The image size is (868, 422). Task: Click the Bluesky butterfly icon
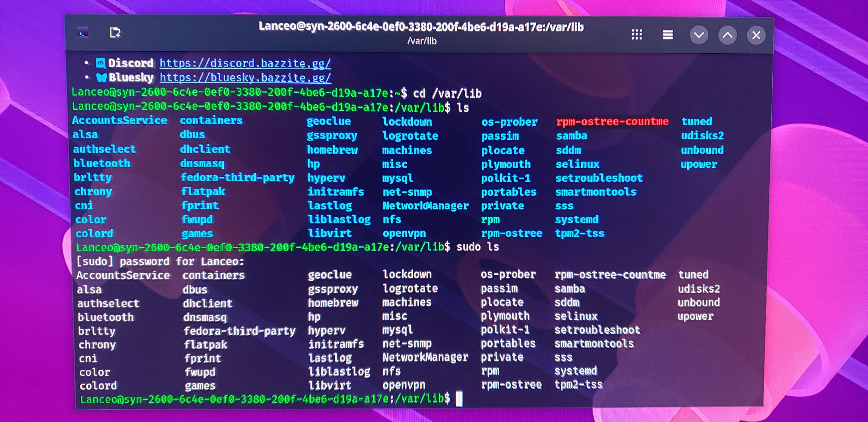pos(101,78)
